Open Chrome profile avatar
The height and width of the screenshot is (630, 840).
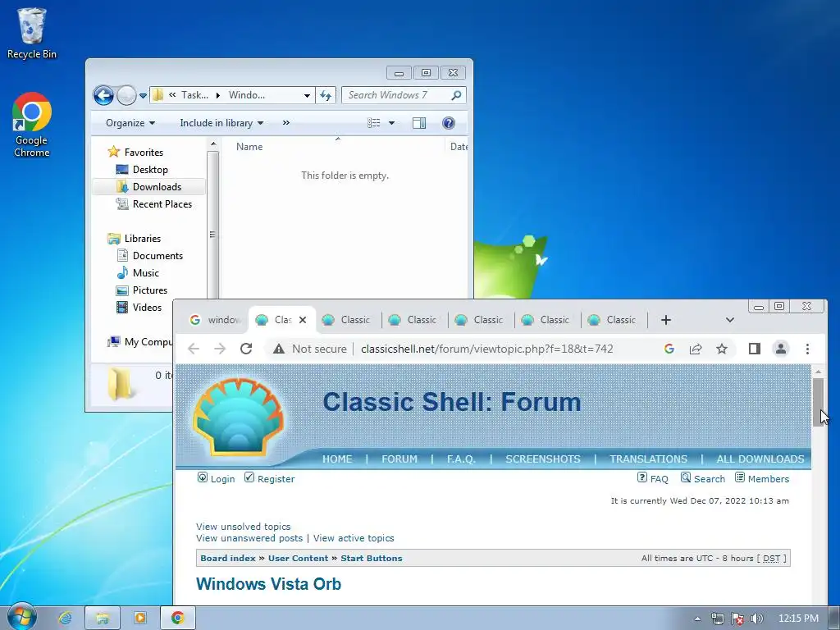[x=781, y=349]
